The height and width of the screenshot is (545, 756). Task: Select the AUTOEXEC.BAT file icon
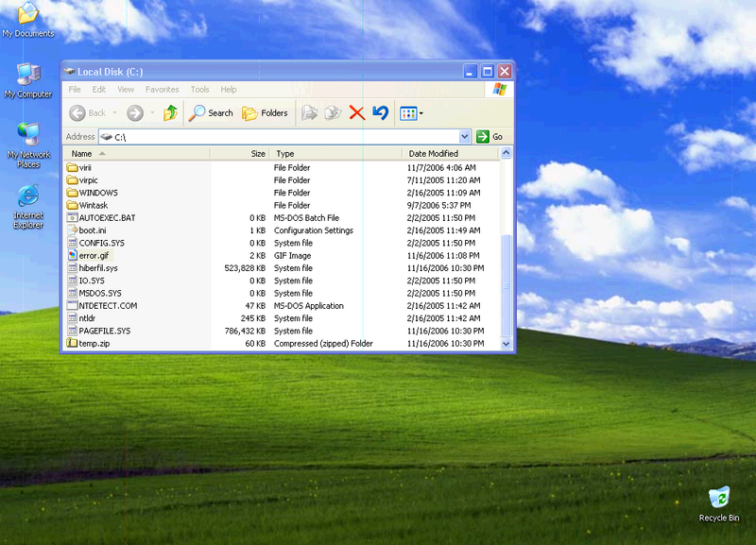(x=73, y=218)
